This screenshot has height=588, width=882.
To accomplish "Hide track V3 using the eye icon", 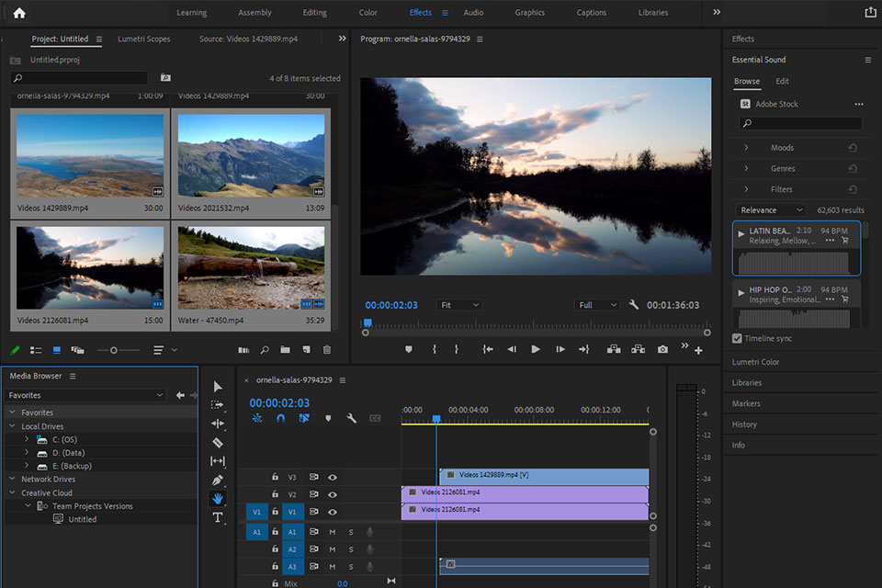I will click(333, 477).
